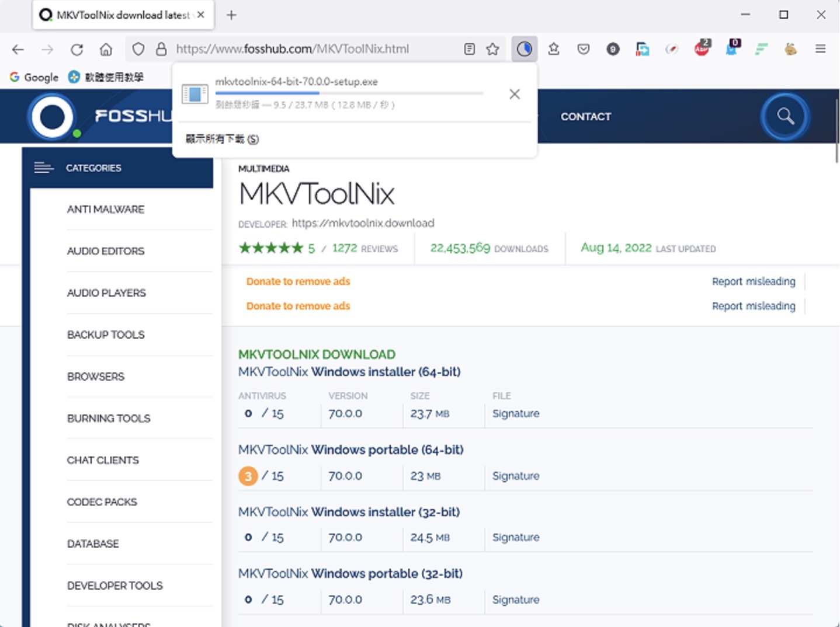
Task: Select DEVELOPER TOOLS category
Action: 115,586
